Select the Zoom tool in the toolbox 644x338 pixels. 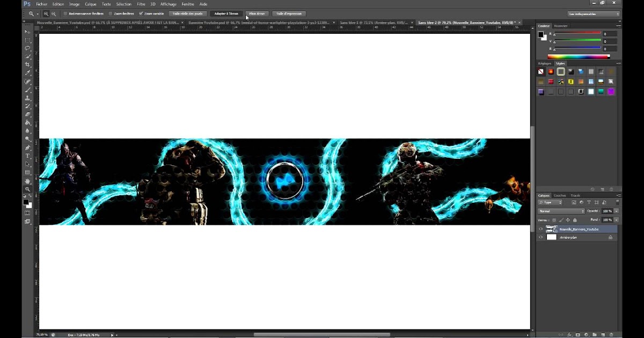(x=28, y=189)
